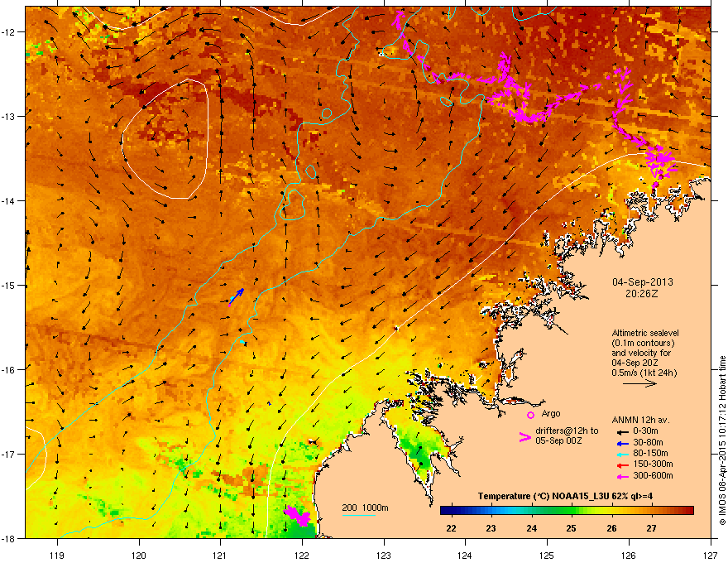Screen dimensions: 728x563
Task: Click the colorbar tick label 25
Action: [x=571, y=528]
